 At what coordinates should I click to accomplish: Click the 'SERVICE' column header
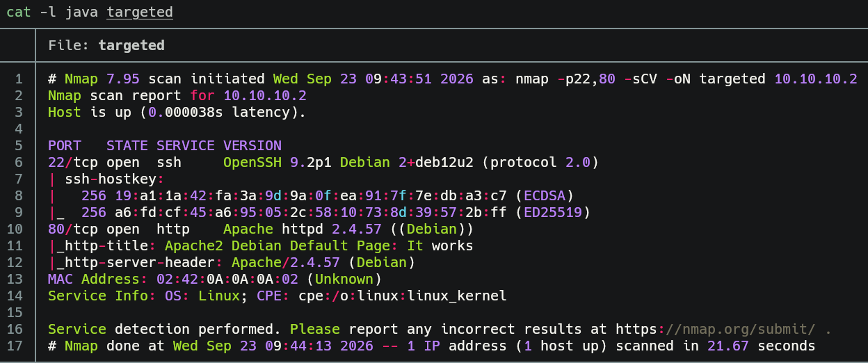click(x=186, y=145)
